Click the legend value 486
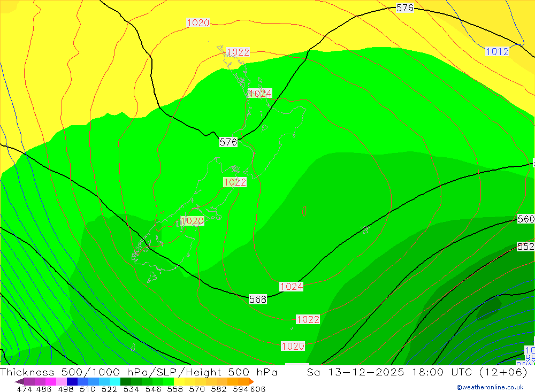The image size is (535, 392). pos(44,389)
